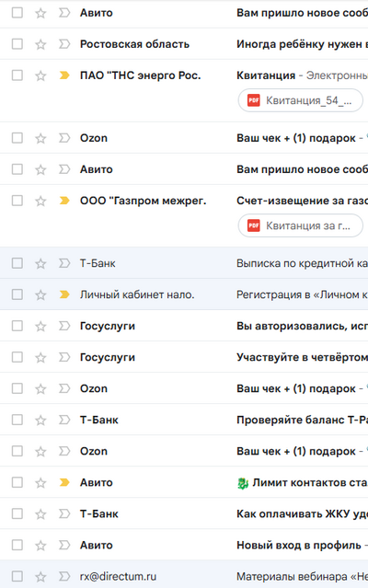The height and width of the screenshot is (588, 368).
Task: Open the Квитанция email subject
Action: [266, 75]
